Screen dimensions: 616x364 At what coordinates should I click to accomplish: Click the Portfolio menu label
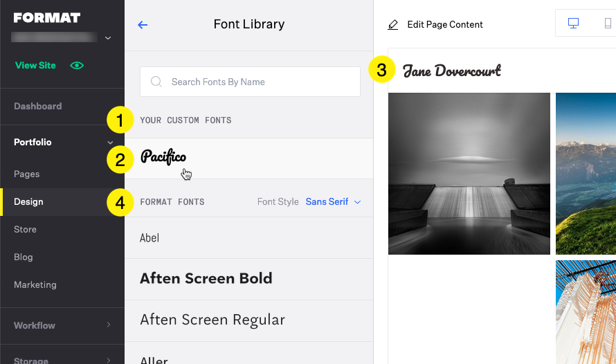[x=33, y=142]
